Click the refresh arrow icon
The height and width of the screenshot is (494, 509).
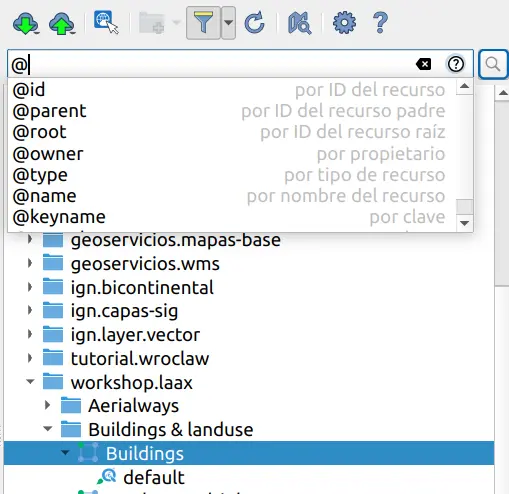pos(255,23)
